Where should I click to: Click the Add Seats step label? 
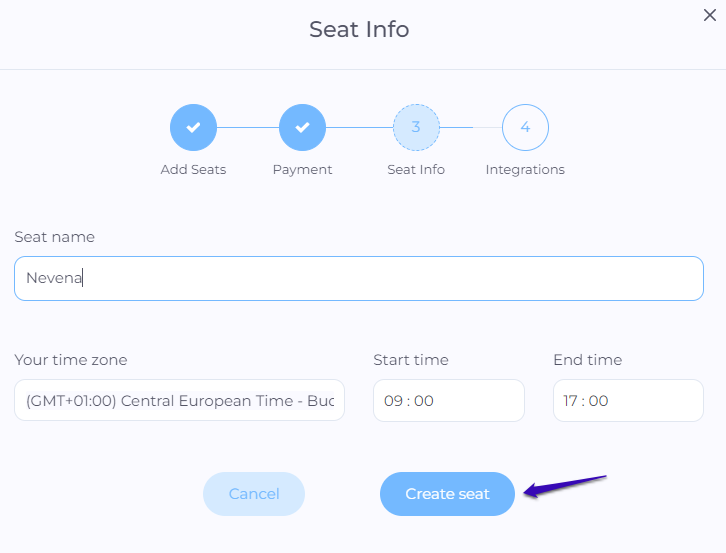pos(194,170)
